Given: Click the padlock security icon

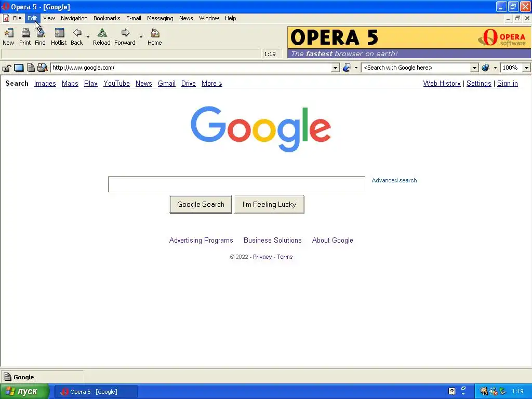Looking at the screenshot, I should click(x=6, y=68).
